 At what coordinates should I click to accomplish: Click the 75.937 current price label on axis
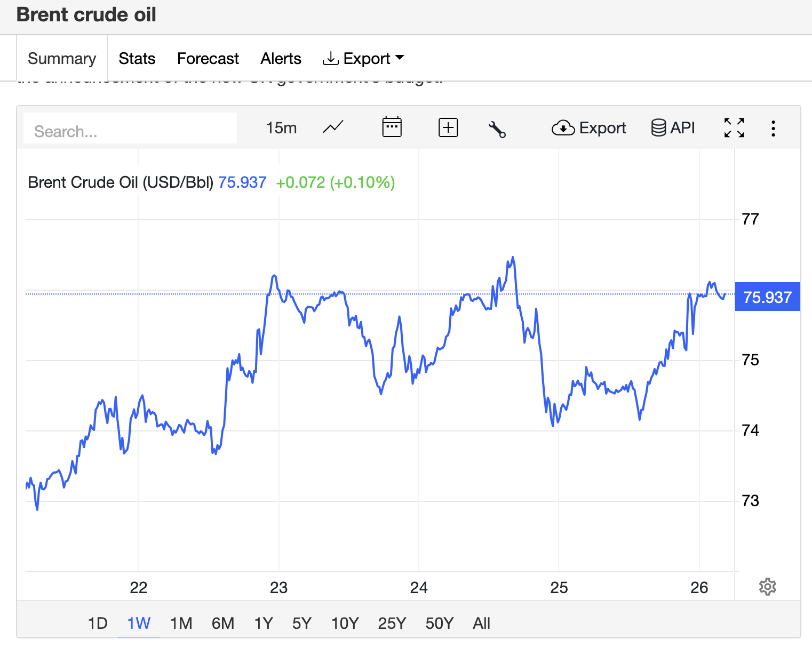(767, 297)
